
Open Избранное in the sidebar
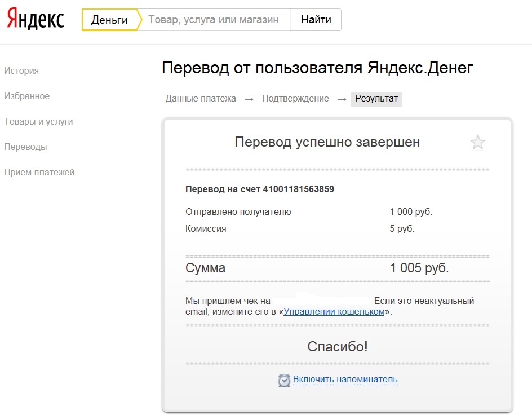(x=27, y=96)
